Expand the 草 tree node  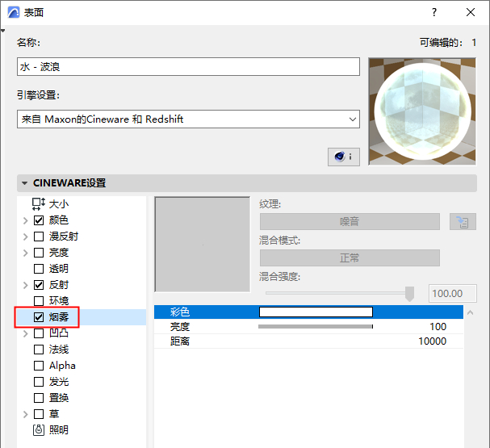click(26, 414)
